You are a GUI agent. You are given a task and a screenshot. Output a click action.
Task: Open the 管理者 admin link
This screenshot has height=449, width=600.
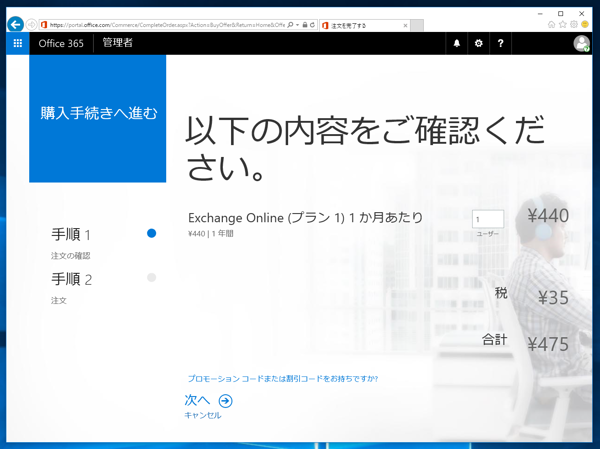tap(117, 42)
